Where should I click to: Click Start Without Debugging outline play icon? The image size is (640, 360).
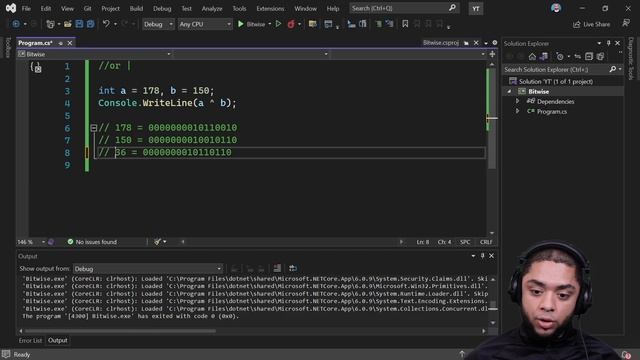coord(278,24)
